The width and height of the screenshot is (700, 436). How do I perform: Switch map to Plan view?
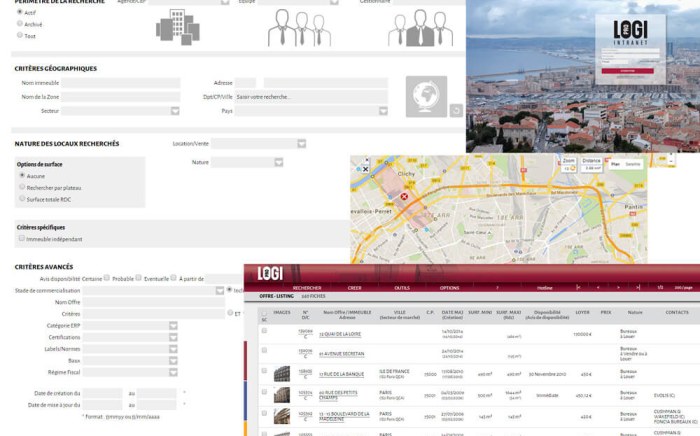coord(616,164)
